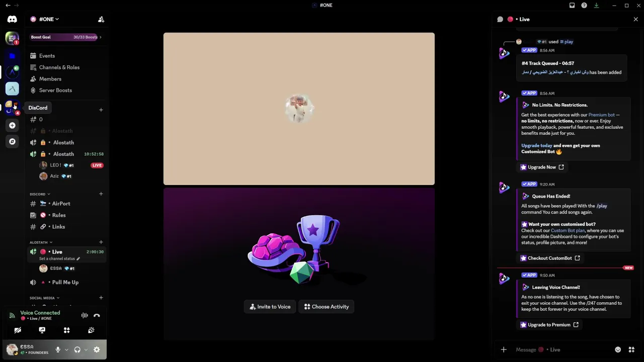Open headphone output options arrow
The image size is (644, 362).
[x=86, y=350]
